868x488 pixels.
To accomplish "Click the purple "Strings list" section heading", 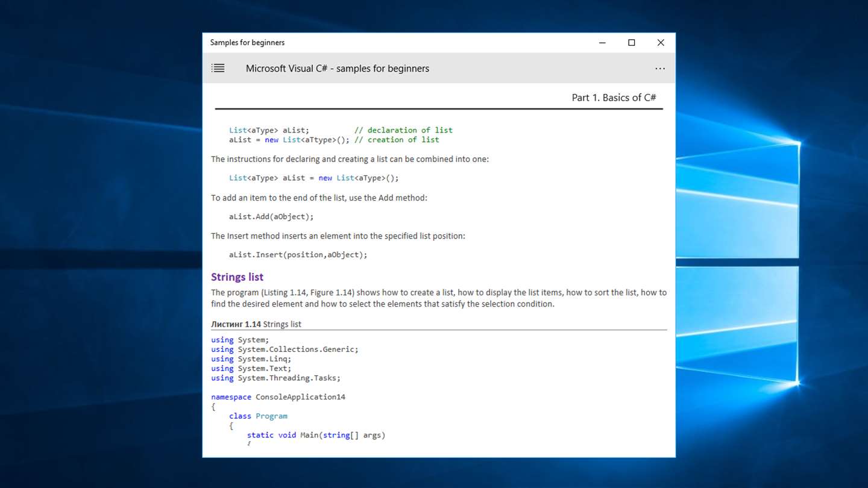I will [x=237, y=277].
